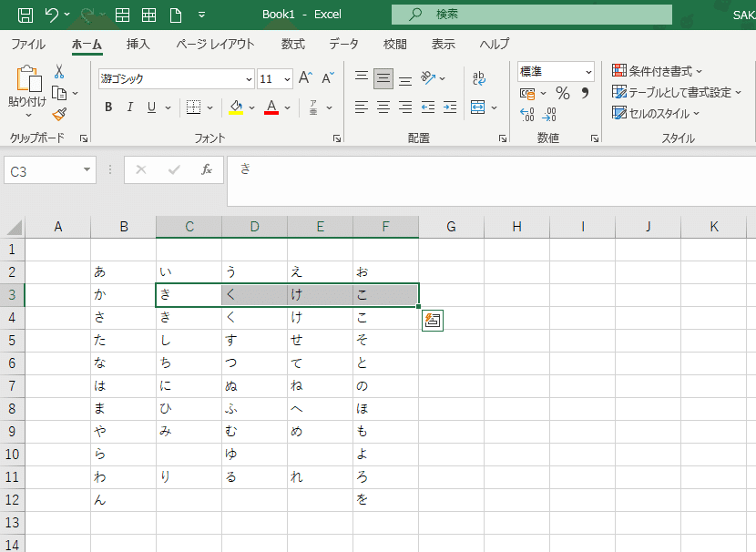Open the ファイル tab
Image resolution: width=756 pixels, height=552 pixels.
tap(28, 44)
